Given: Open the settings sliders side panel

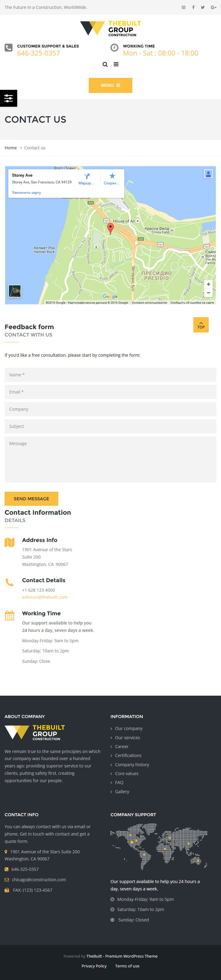Looking at the screenshot, I should coord(8,98).
